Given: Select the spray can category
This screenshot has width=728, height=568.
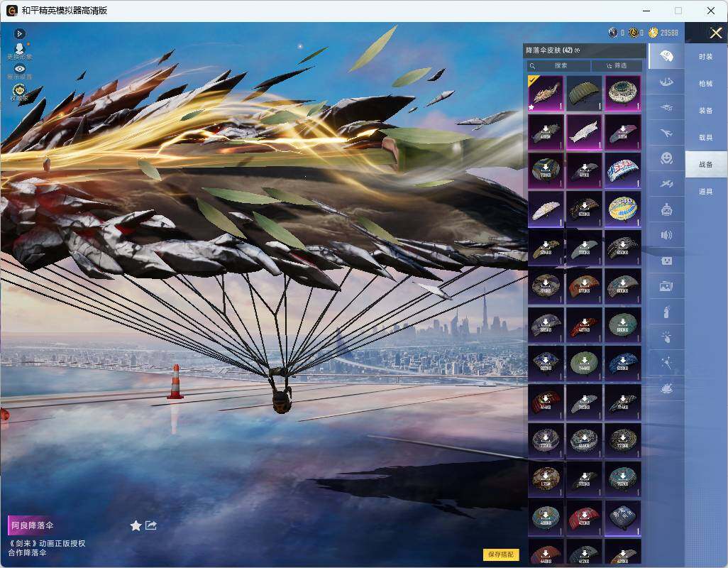Looking at the screenshot, I should coord(666,312).
